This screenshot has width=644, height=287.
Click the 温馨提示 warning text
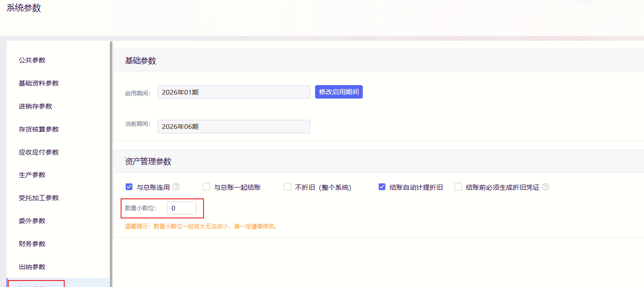pos(201,226)
